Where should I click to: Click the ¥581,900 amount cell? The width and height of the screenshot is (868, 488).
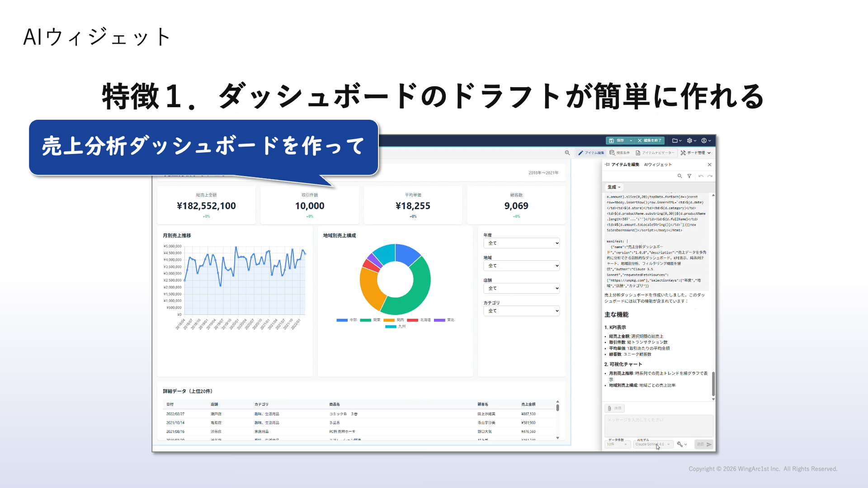528,423
